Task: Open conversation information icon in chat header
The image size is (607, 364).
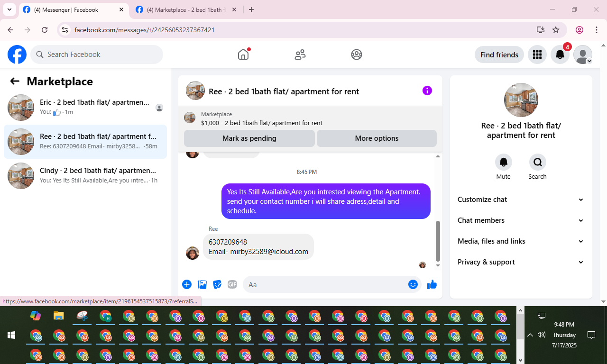Action: coord(427,91)
